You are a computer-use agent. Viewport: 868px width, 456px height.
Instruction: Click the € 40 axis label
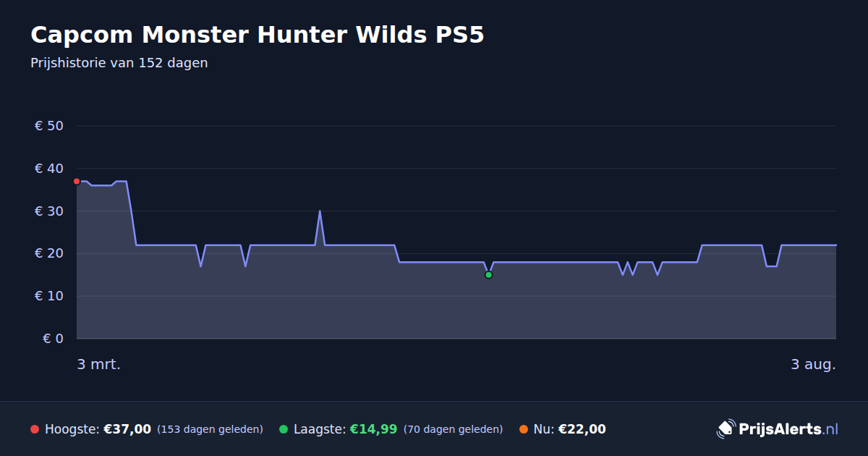[49, 169]
